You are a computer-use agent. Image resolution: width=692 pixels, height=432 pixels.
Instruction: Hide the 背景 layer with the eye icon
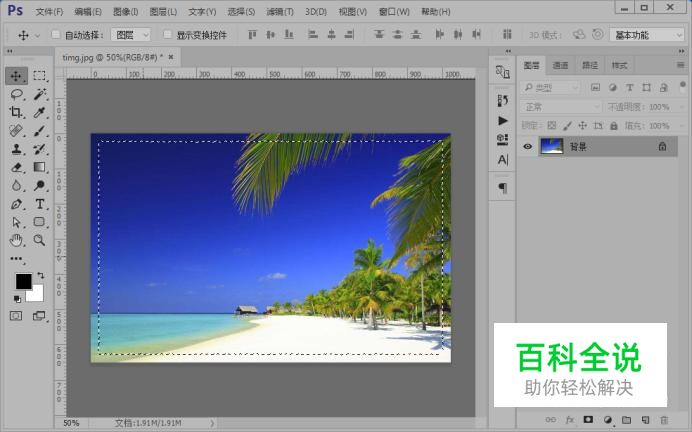tap(528, 146)
